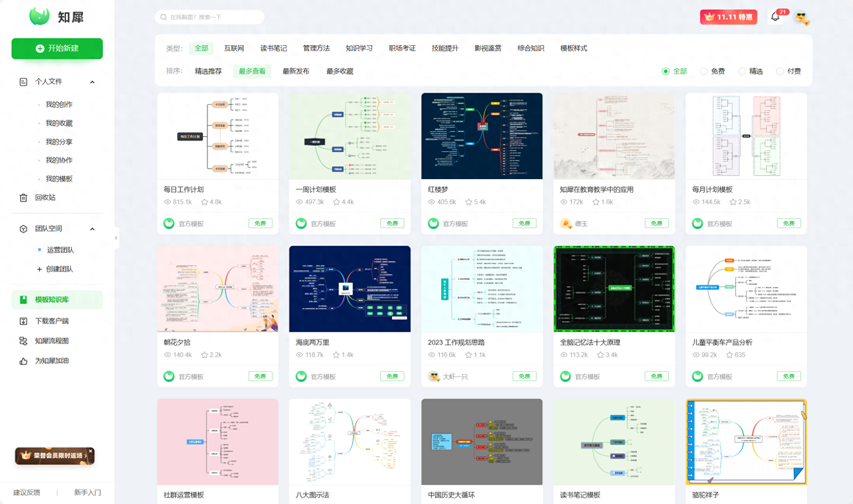
Task: Open the 荣誉会员限时返场 banner
Action: pos(54,456)
